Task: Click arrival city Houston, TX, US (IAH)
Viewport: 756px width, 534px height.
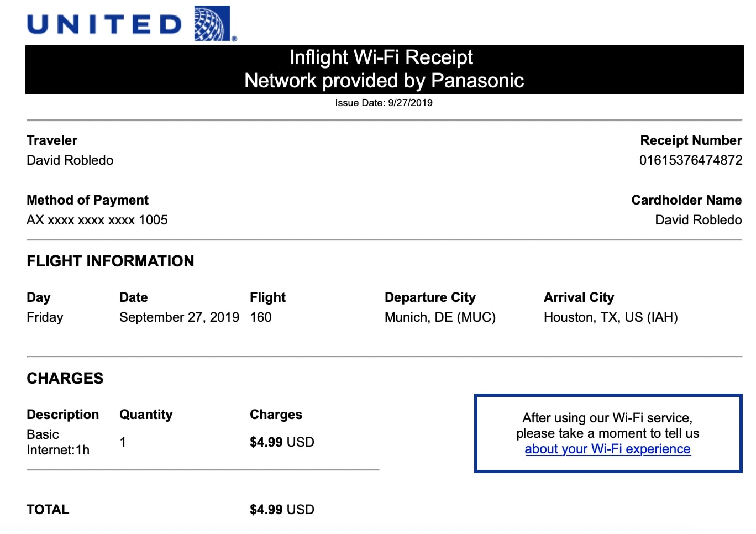Action: tap(611, 317)
